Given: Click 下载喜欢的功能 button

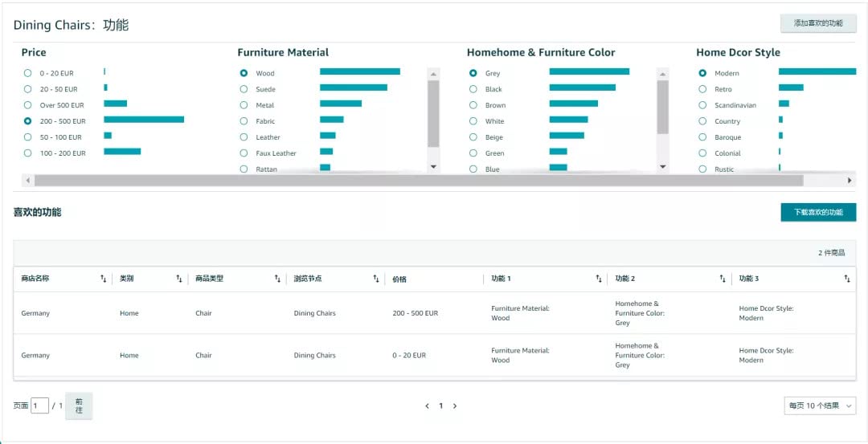Looking at the screenshot, I should 818,212.
